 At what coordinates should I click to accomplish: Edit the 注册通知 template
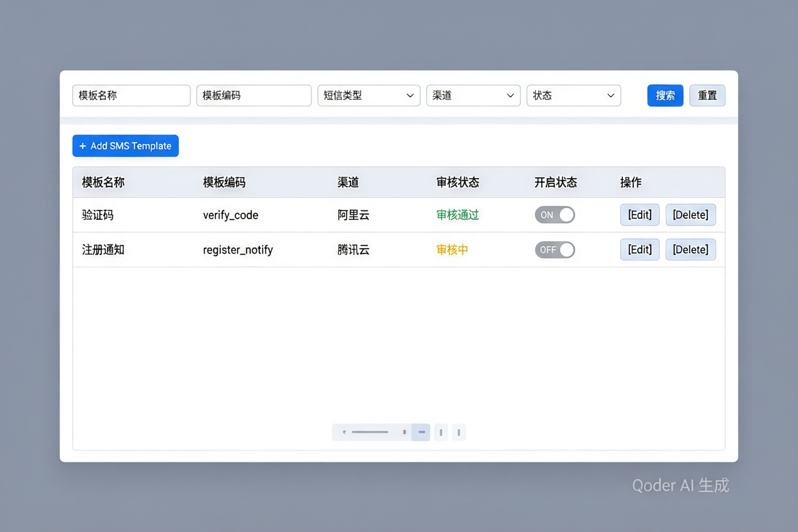[640, 250]
